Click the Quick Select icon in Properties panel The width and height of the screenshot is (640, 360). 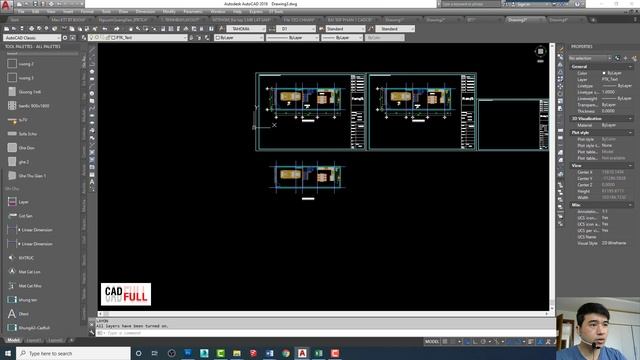click(x=634, y=58)
